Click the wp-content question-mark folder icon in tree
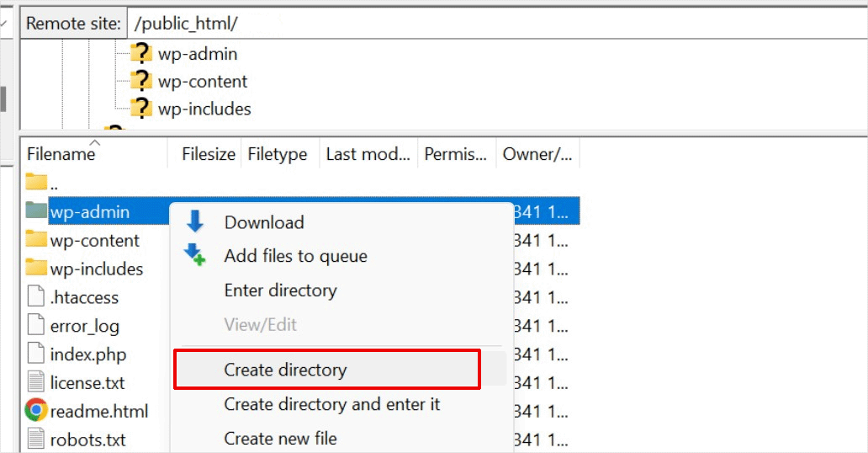The height and width of the screenshot is (453, 868). [x=140, y=82]
